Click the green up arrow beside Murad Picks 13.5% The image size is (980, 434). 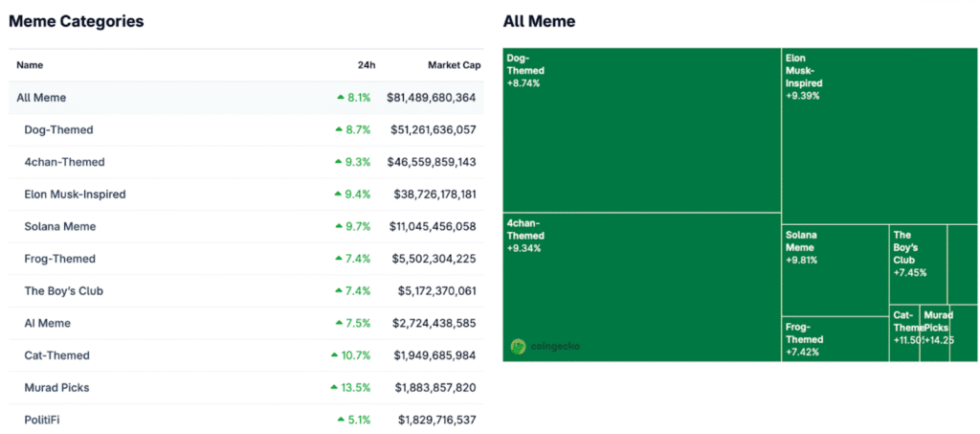[333, 388]
